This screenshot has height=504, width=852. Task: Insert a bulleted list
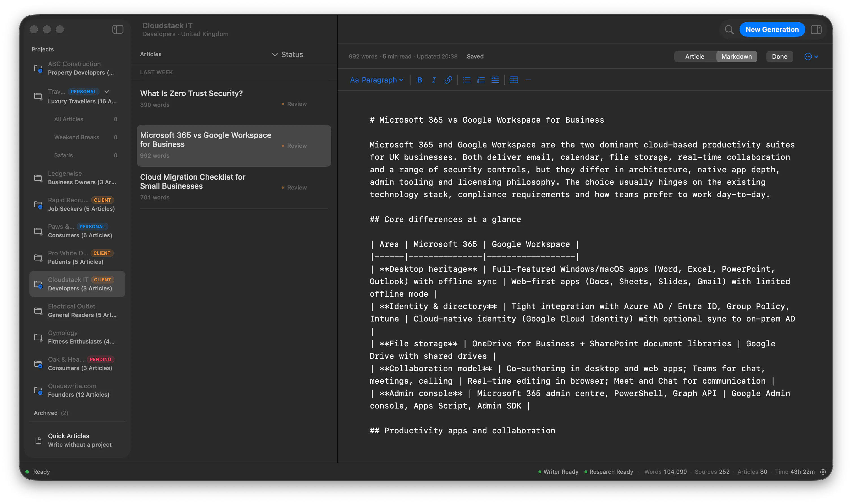[467, 80]
